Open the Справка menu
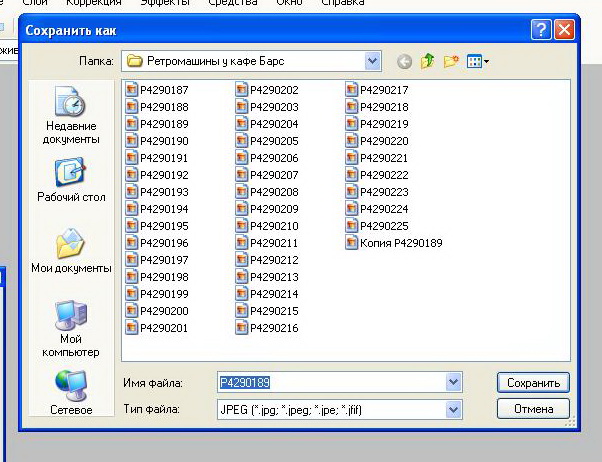The image size is (602, 462). 342,3
